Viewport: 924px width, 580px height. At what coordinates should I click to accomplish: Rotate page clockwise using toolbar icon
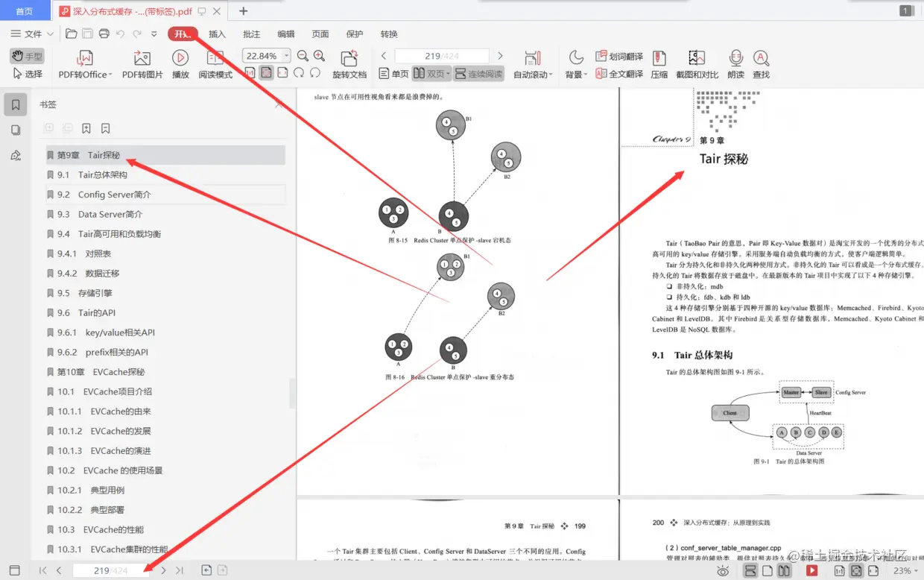click(x=299, y=73)
